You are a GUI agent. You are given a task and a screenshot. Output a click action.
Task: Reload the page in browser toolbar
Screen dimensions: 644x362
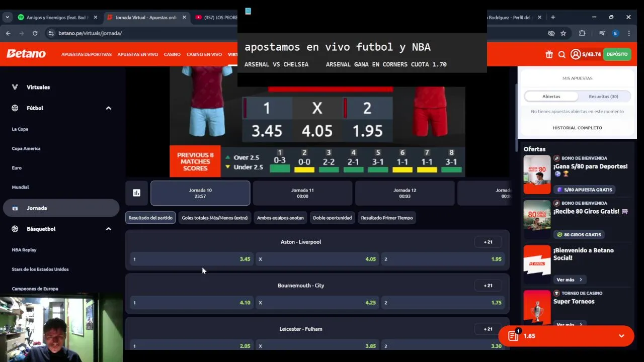(35, 33)
